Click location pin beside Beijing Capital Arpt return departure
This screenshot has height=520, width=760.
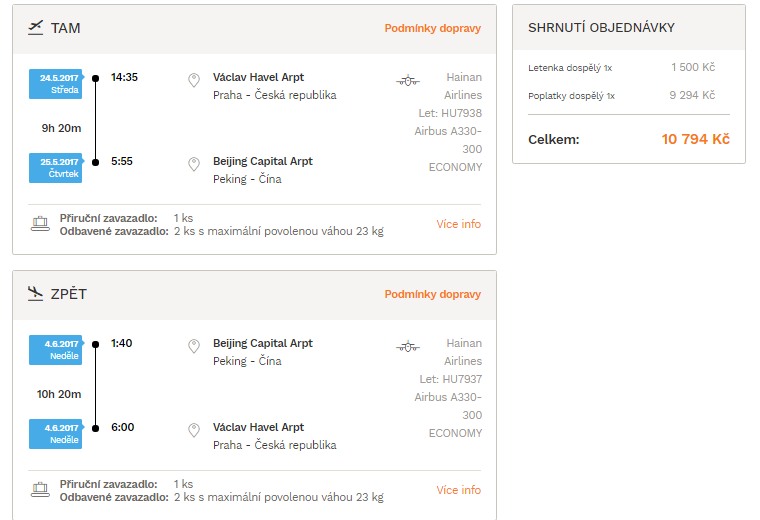tap(194, 346)
